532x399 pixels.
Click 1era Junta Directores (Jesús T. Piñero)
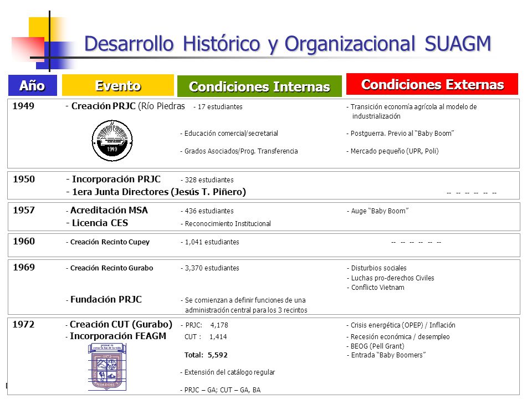[156, 192]
